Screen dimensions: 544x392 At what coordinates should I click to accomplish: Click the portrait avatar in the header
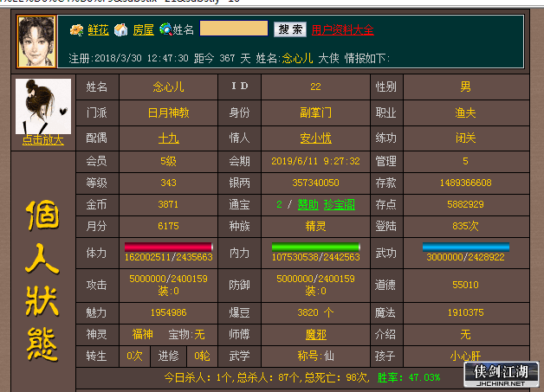36,42
